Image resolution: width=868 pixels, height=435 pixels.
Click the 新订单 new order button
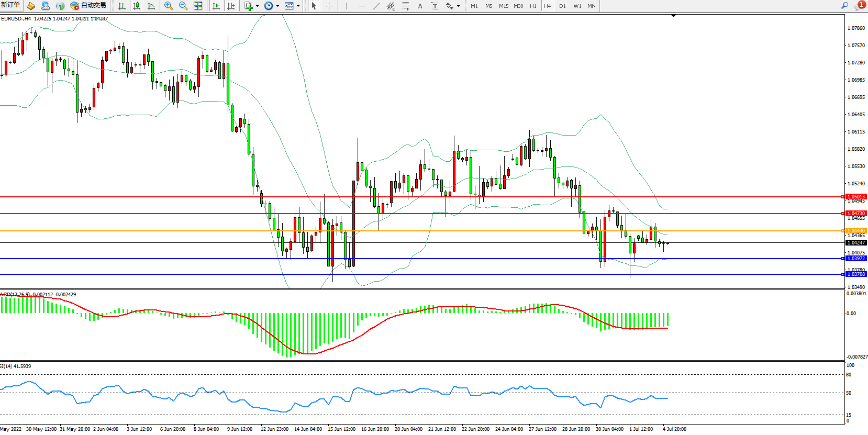point(10,5)
